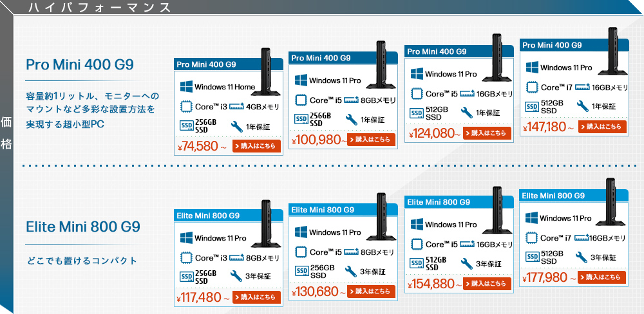Click the mini PC image on the ¥130,680 card

pyautogui.click(x=381, y=217)
